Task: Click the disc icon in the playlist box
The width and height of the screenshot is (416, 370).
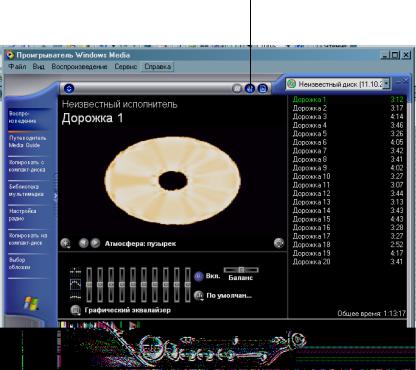Action: pos(292,84)
